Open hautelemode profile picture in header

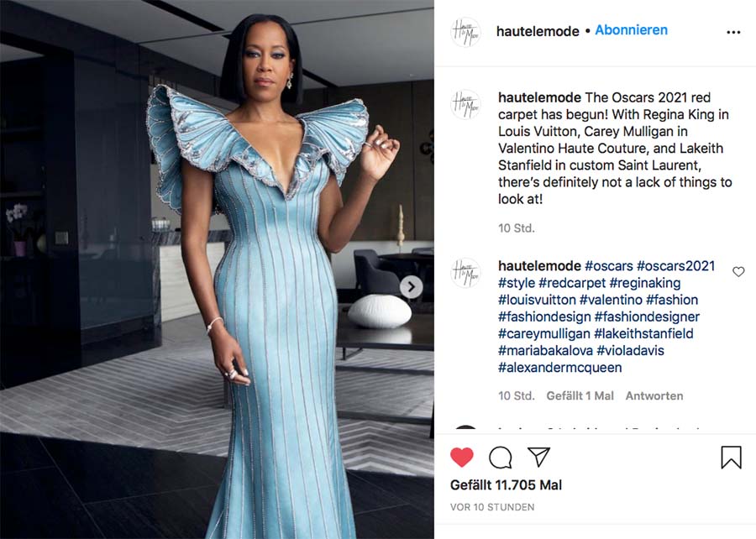[465, 32]
